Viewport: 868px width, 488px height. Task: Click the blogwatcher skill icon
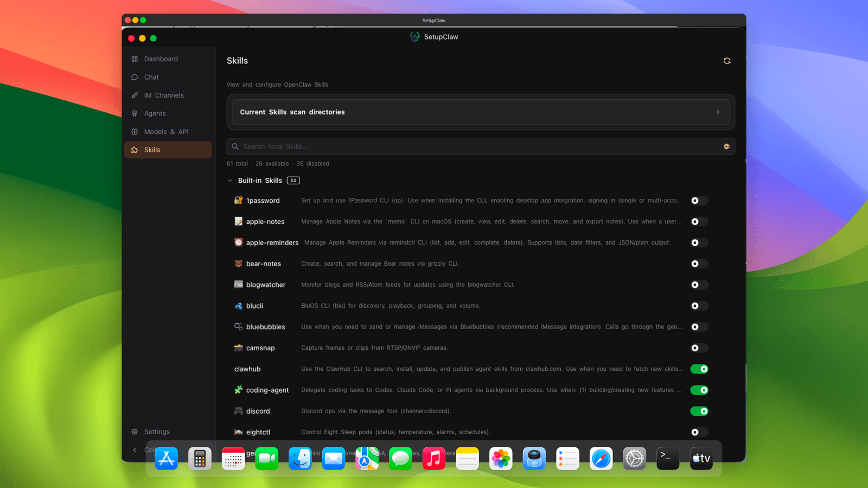[x=238, y=285]
